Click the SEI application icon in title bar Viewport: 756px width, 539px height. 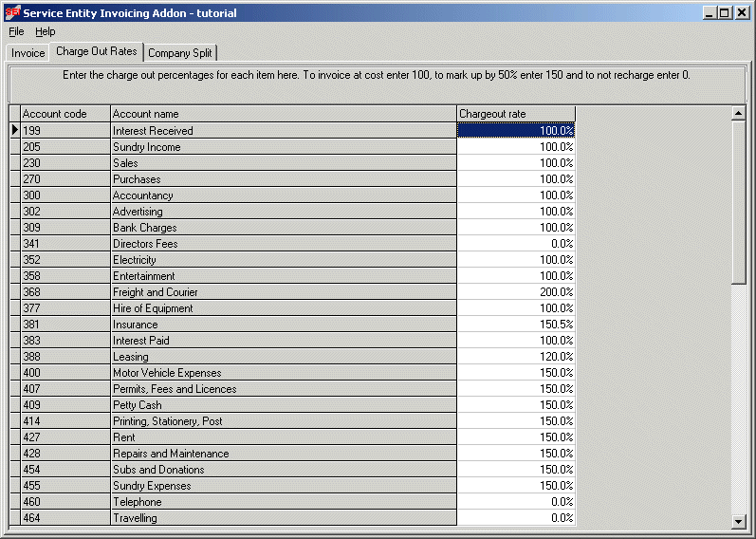(12, 12)
